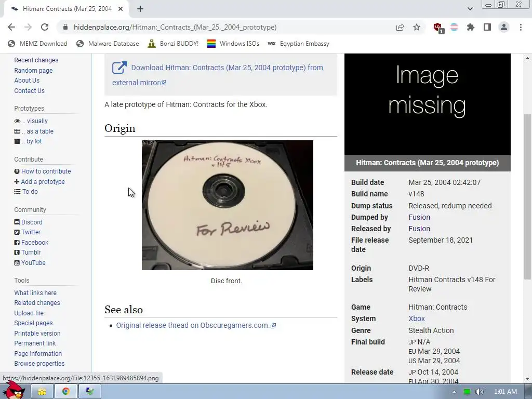Open Start menu red bird icon
The image size is (532, 399).
[14, 390]
